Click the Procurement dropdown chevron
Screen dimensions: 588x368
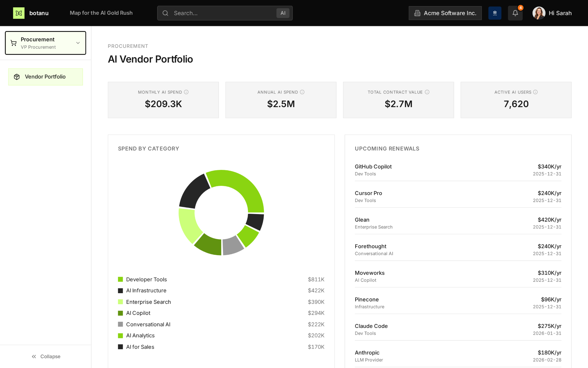[78, 43]
